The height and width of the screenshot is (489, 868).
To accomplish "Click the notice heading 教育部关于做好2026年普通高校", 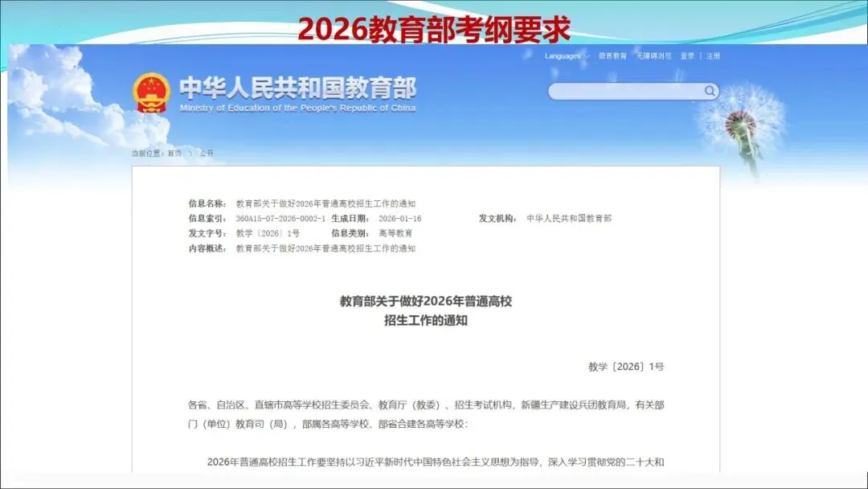I will pos(426,302).
